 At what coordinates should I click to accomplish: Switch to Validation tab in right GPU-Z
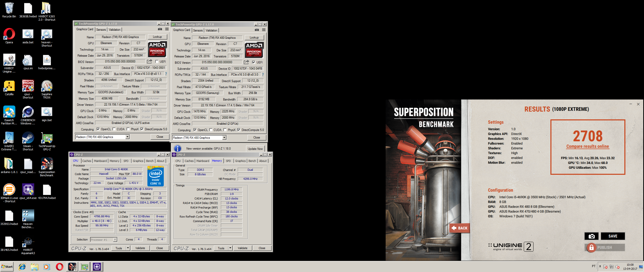(x=211, y=30)
